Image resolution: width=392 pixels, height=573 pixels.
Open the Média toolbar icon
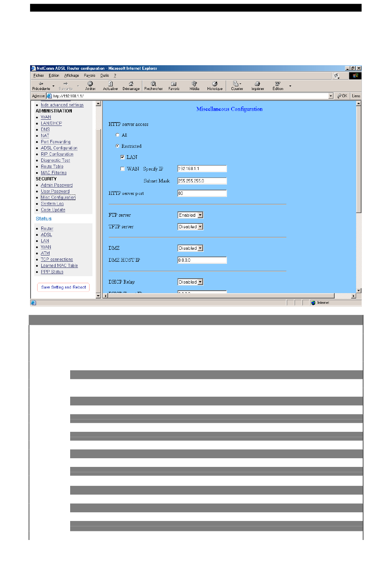194,83
